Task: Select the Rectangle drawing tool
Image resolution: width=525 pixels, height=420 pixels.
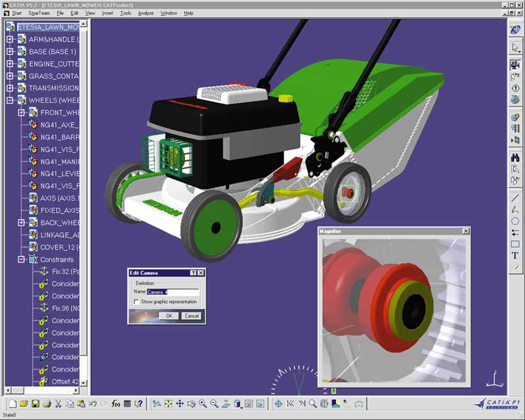Action: (515, 244)
